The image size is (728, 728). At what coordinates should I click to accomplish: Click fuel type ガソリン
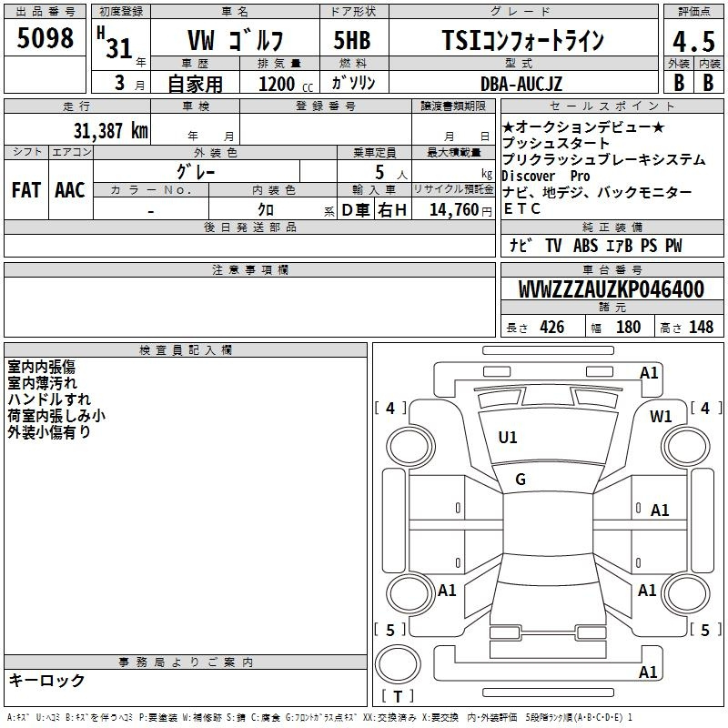[353, 83]
